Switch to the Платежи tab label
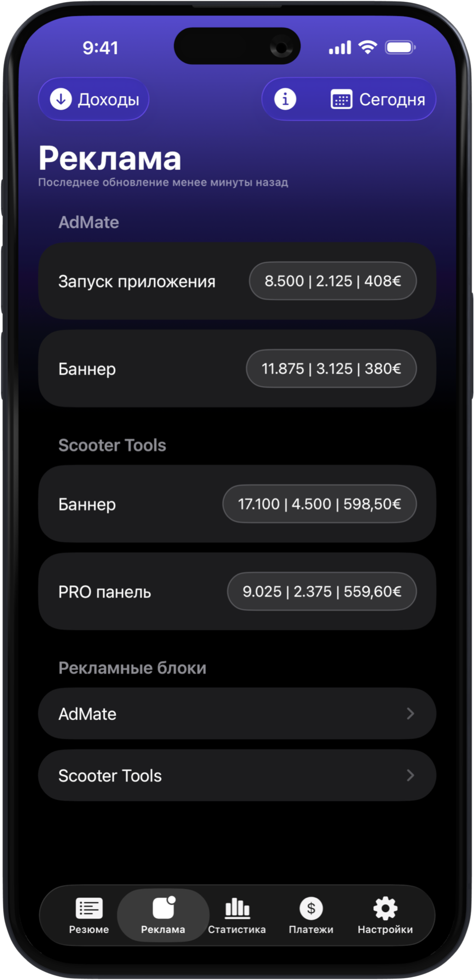 pyautogui.click(x=311, y=929)
